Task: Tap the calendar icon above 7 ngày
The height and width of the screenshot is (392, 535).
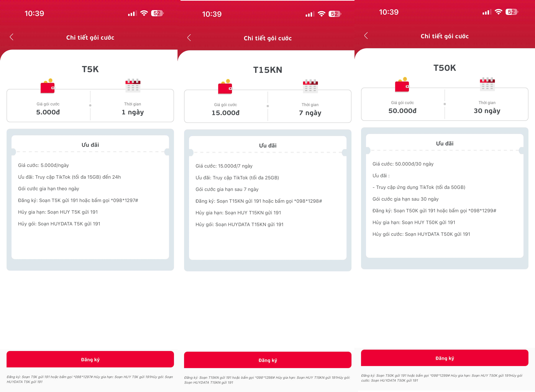Action: click(x=310, y=86)
